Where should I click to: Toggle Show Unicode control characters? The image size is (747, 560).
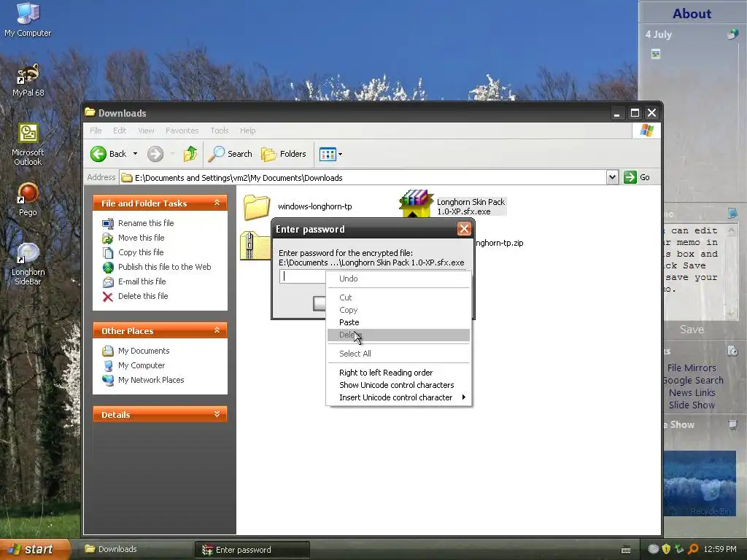[398, 385]
